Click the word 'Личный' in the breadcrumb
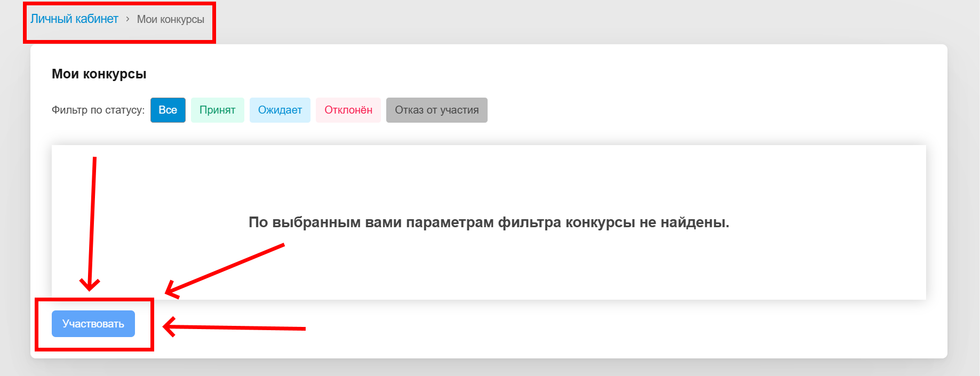The width and height of the screenshot is (980, 376). 51,19
